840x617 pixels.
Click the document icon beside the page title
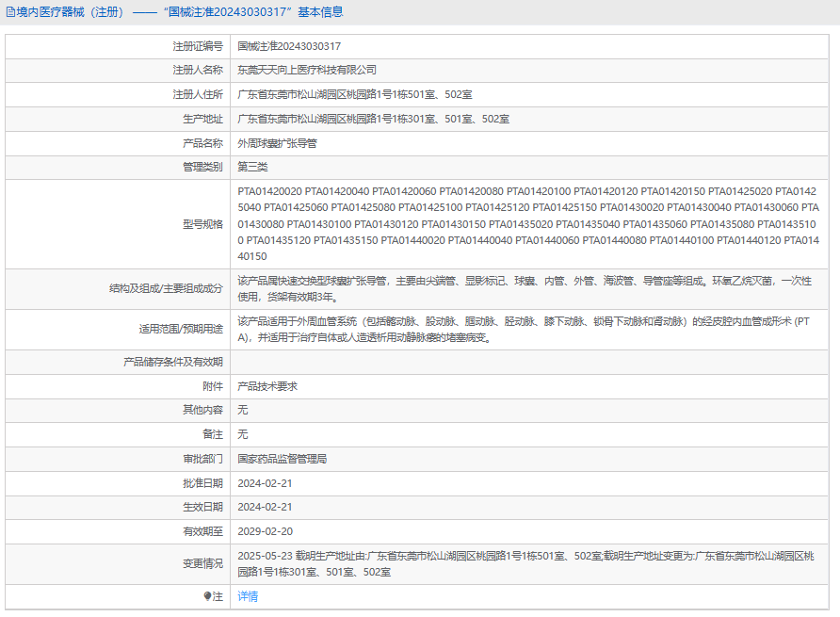(x=9, y=12)
